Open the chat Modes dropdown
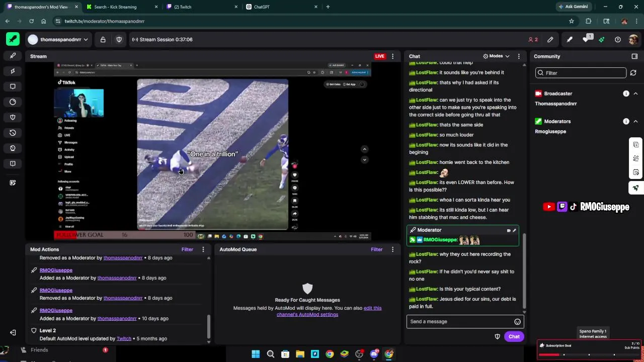 point(496,56)
